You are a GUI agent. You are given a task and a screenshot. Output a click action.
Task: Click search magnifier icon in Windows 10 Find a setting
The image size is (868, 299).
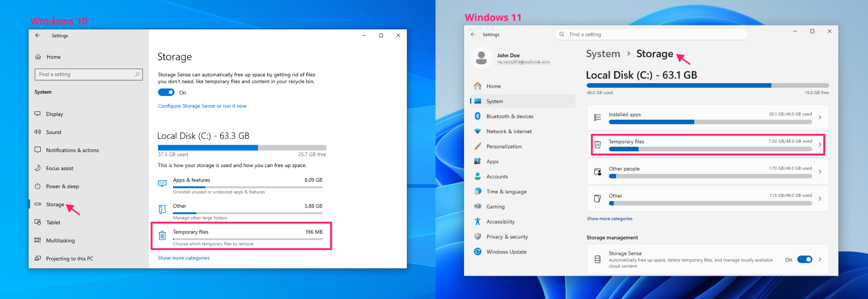pyautogui.click(x=137, y=74)
